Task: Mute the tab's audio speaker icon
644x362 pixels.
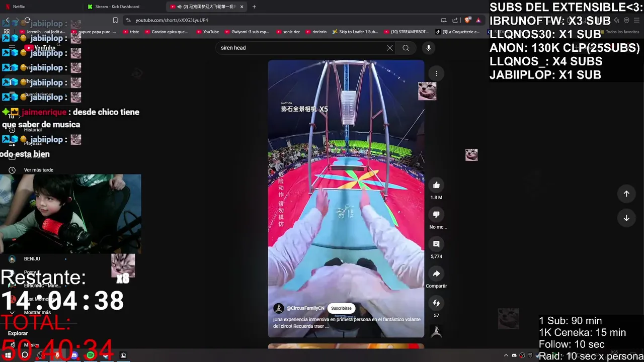Action: 180,7
